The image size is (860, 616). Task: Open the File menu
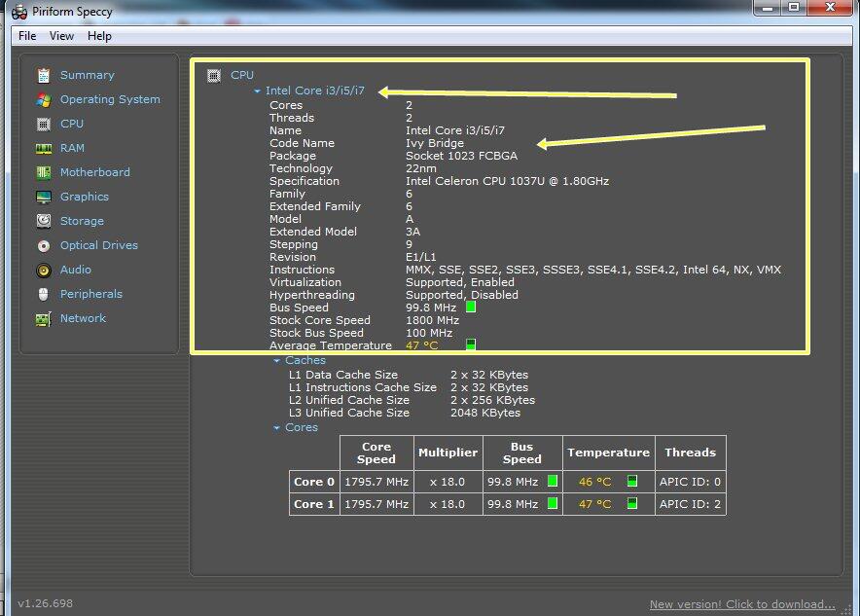(x=27, y=36)
